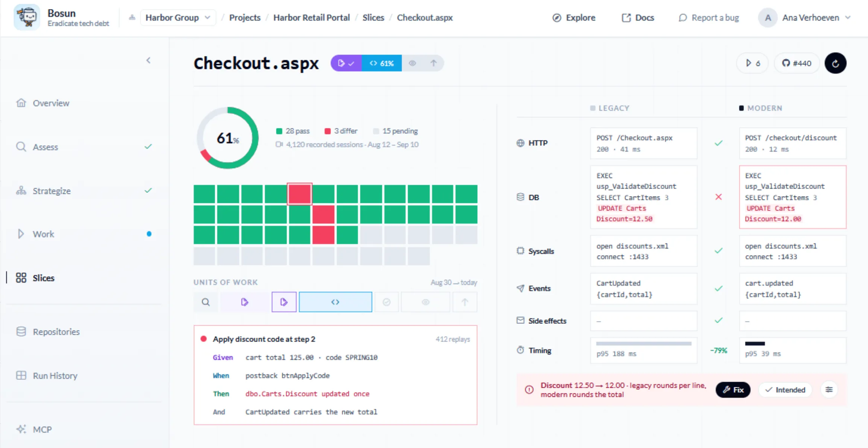
Task: Select the first red differing session tile
Action: click(299, 194)
